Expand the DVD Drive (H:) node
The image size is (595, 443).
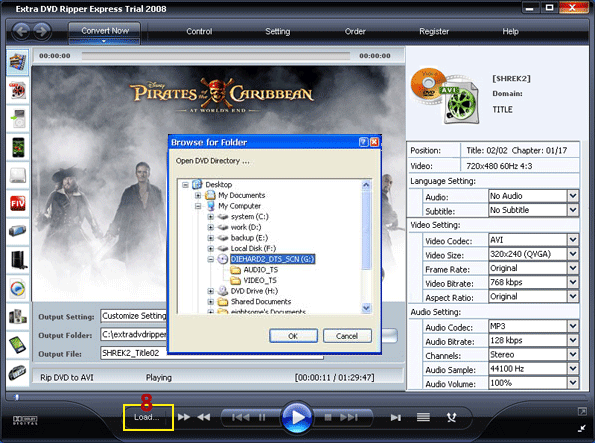(211, 291)
